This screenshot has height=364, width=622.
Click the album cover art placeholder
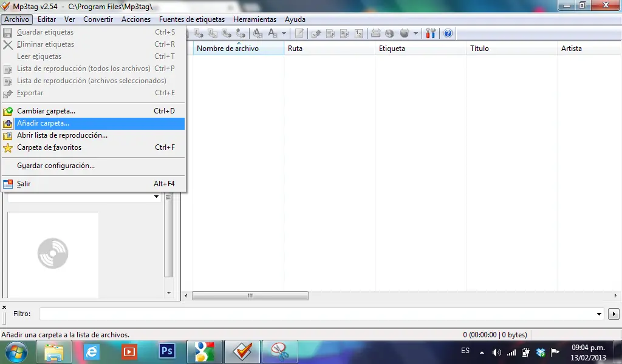click(53, 254)
